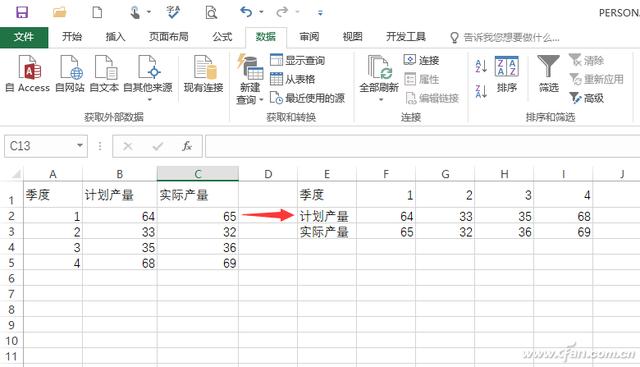
Task: Select cell A1 with 季度
Action: click(x=53, y=195)
